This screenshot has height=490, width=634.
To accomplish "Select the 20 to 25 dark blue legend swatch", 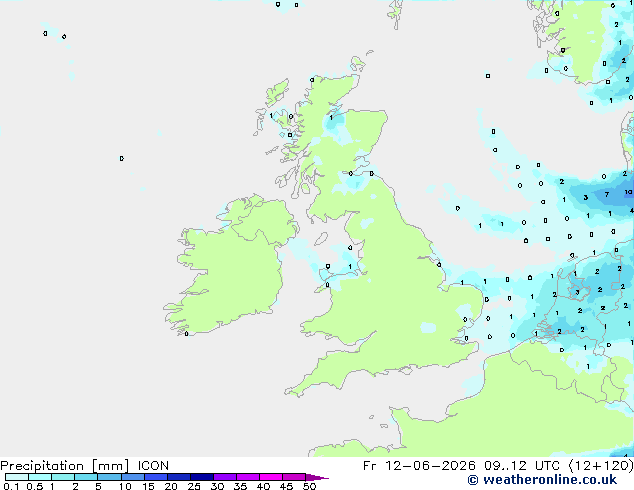I will tap(179, 477).
